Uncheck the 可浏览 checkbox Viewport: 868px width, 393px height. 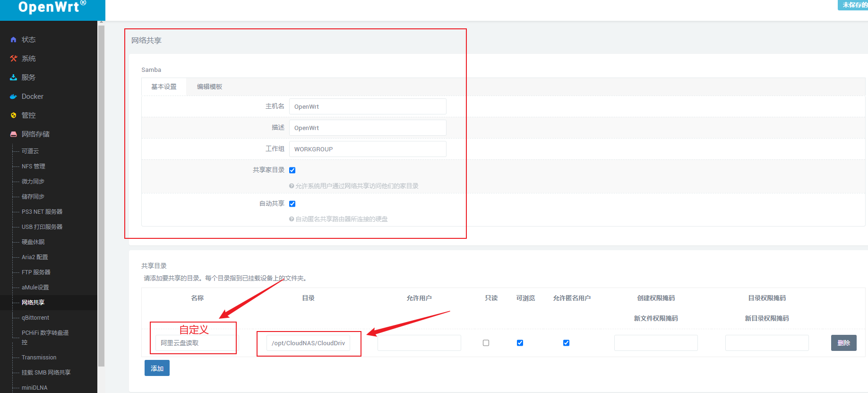(520, 343)
